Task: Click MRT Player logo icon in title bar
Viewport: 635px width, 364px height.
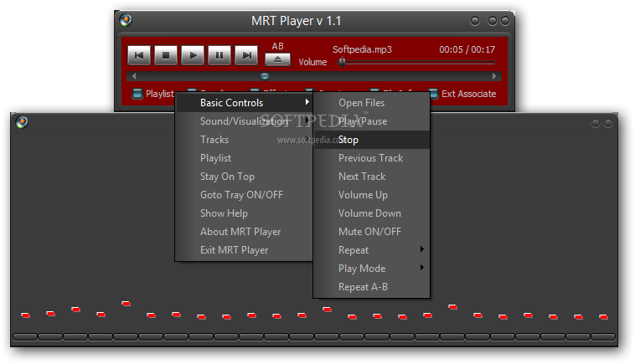Action: point(126,20)
